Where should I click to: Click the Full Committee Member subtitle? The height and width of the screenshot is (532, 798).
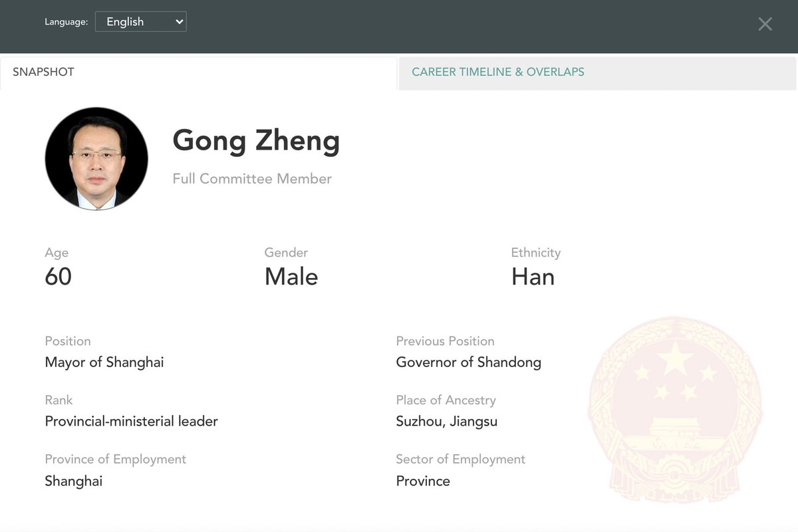pyautogui.click(x=252, y=179)
